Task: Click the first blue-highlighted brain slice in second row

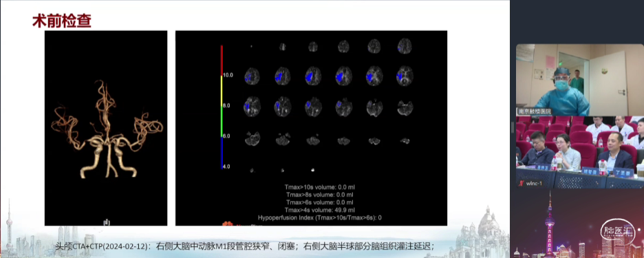Action: [x=252, y=76]
